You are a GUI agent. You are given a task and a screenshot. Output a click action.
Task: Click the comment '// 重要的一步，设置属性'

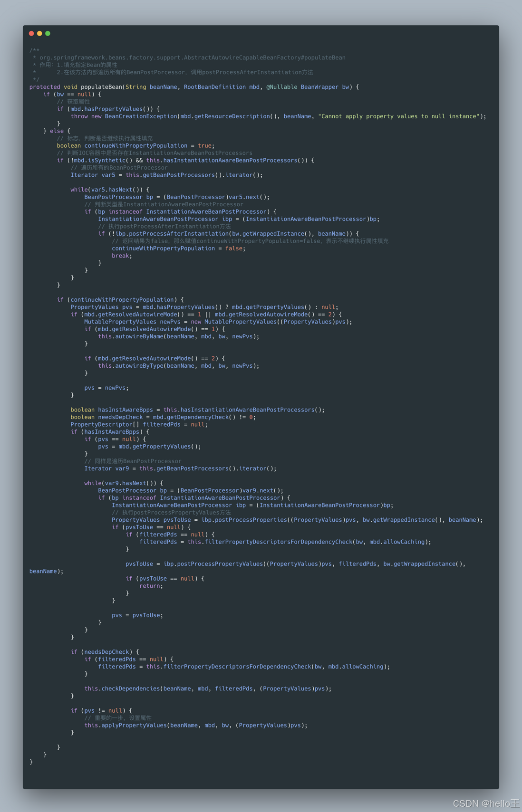[118, 718]
